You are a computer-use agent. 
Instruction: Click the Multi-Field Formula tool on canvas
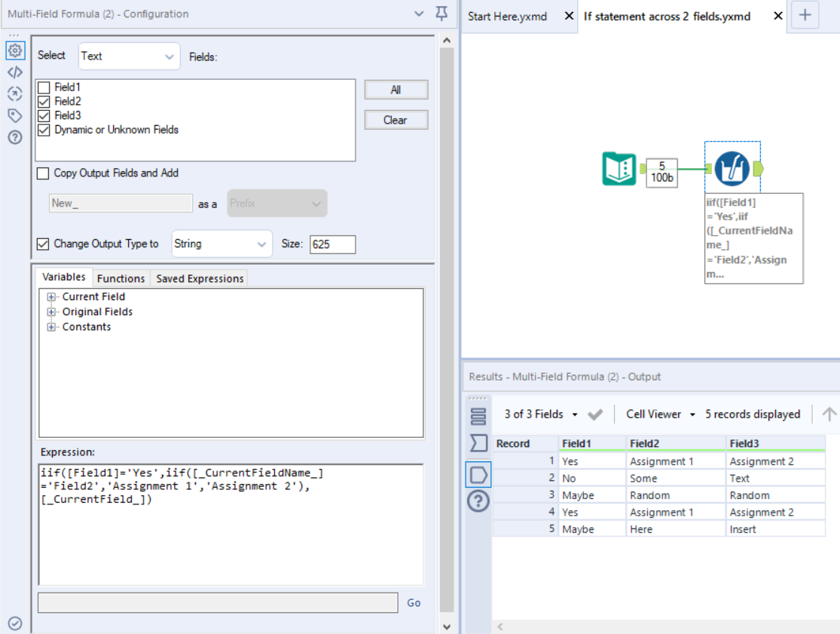click(732, 168)
